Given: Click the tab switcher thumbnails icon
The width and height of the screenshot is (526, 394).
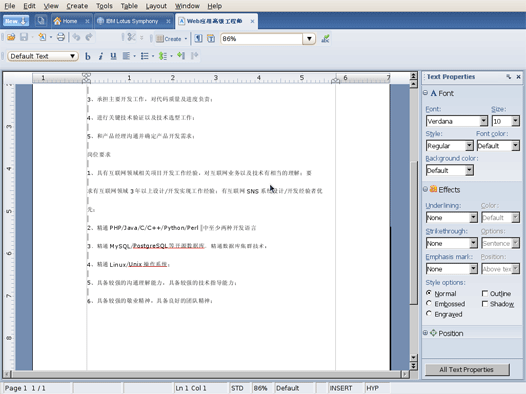Looking at the screenshot, I should pyautogui.click(x=41, y=21).
